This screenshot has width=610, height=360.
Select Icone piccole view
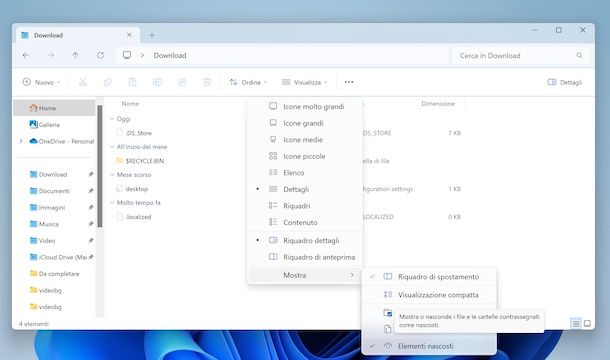point(305,156)
